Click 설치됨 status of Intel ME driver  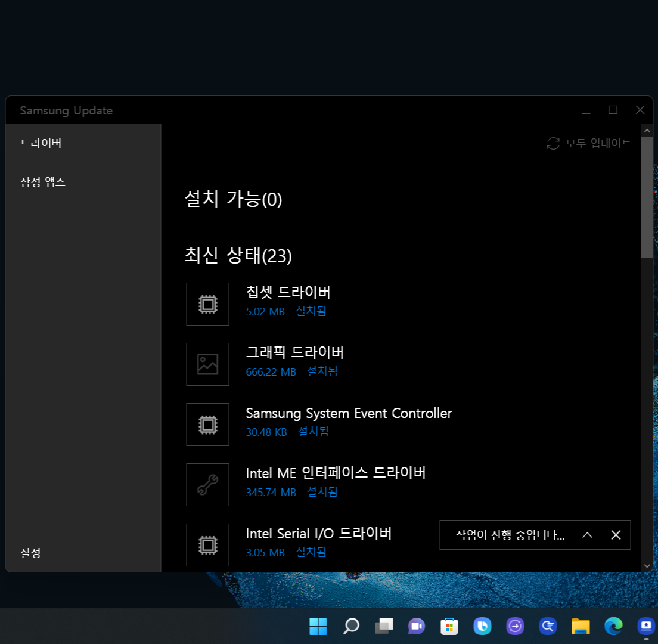[x=322, y=491]
